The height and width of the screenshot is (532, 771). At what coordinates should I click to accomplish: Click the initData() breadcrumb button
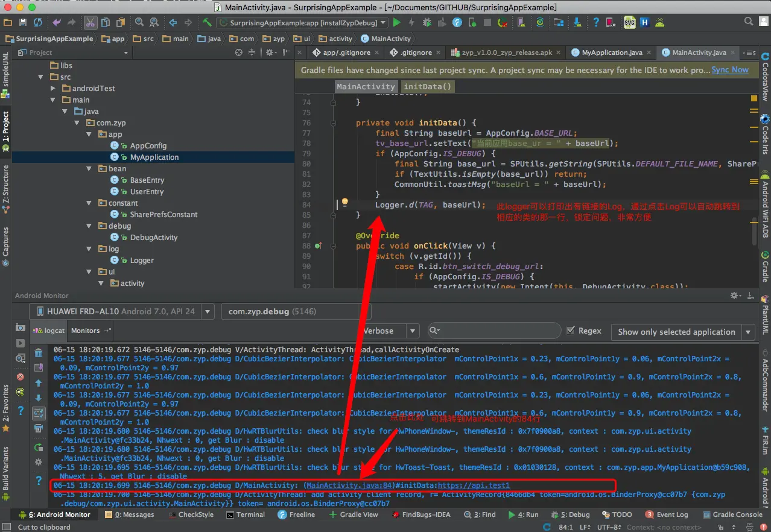[x=428, y=86]
